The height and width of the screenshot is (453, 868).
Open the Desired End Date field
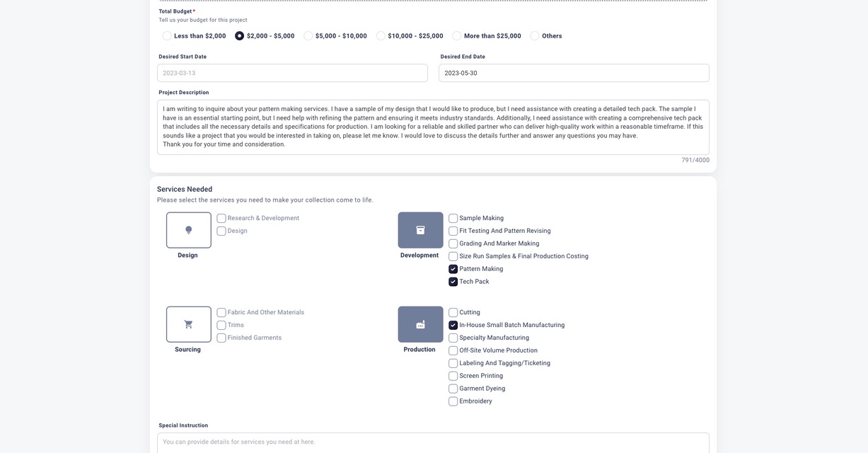coord(574,73)
